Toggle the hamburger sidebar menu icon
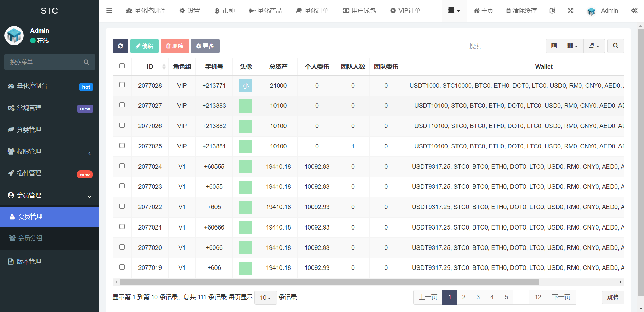 (x=109, y=11)
